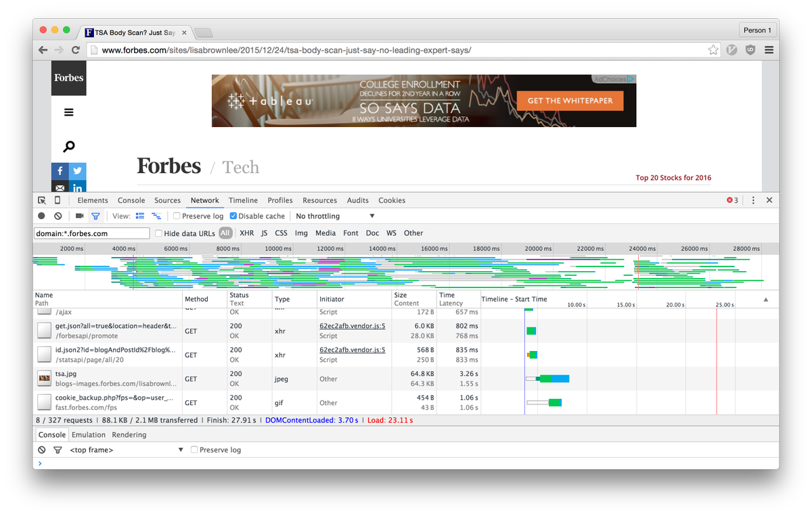Click the AdChoices label

point(614,79)
